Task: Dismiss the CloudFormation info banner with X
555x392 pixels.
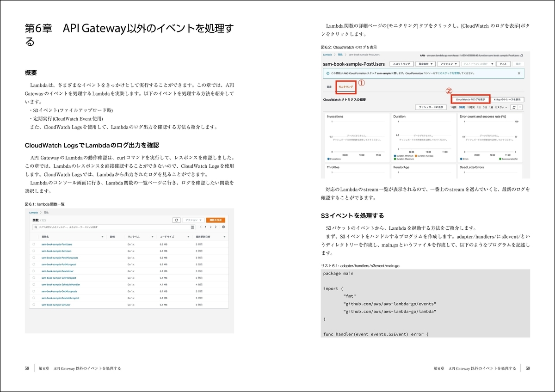Action: click(x=519, y=73)
